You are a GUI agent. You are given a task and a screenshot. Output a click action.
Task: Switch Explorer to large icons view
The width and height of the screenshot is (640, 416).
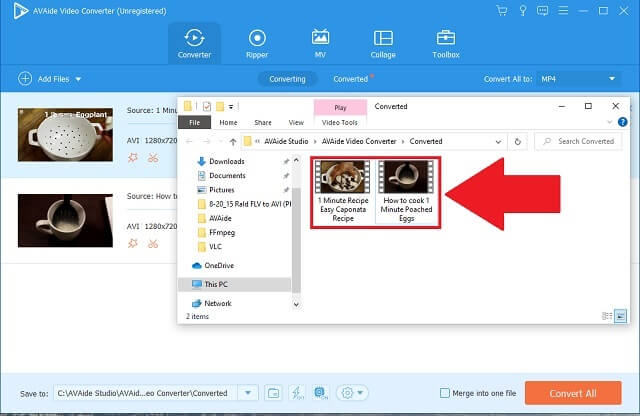pyautogui.click(x=620, y=315)
